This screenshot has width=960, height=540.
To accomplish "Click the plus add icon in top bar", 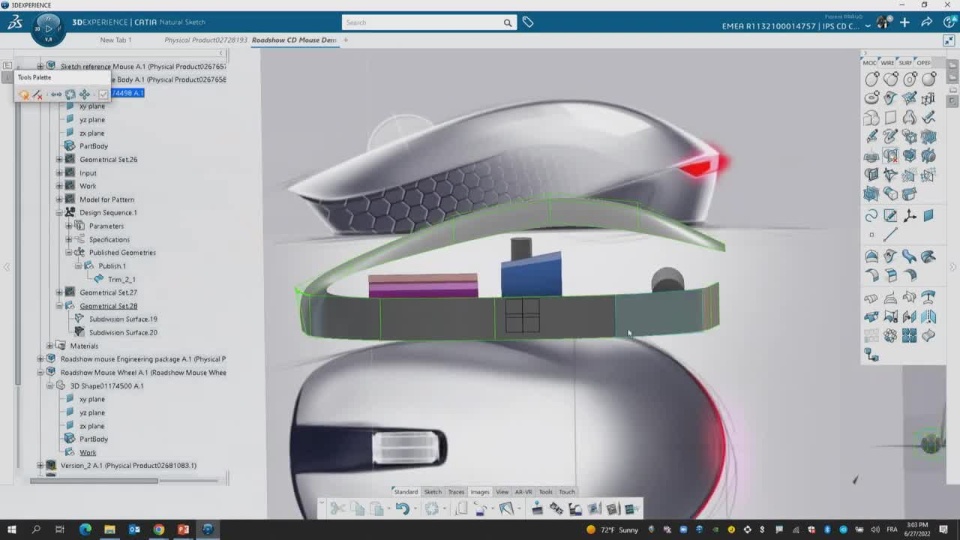I will tap(905, 23).
